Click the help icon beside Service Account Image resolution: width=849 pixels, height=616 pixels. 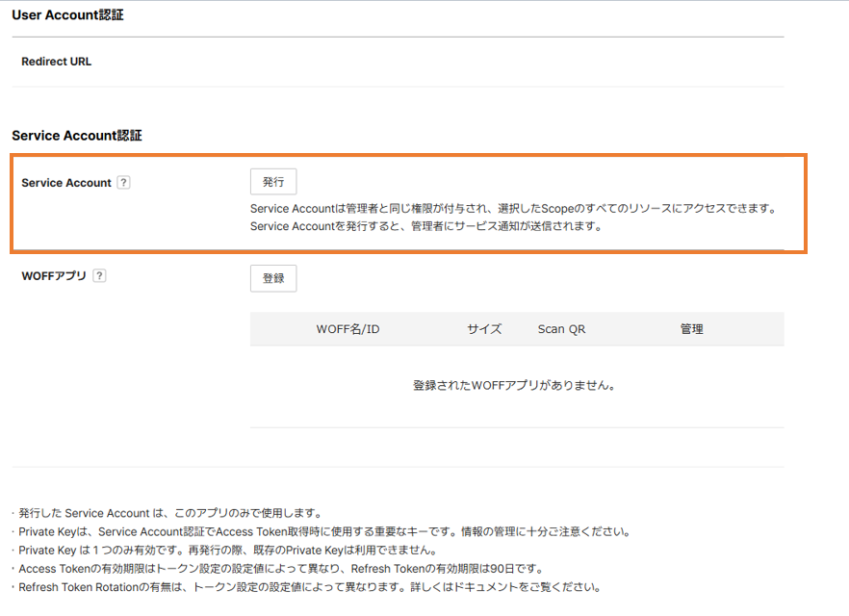pyautogui.click(x=123, y=183)
